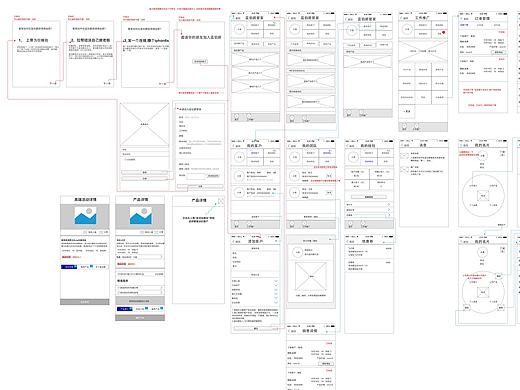Screen dimensions: 520x390
Task: Click the home tab icon under 我的团队 screen
Action: [292, 224]
